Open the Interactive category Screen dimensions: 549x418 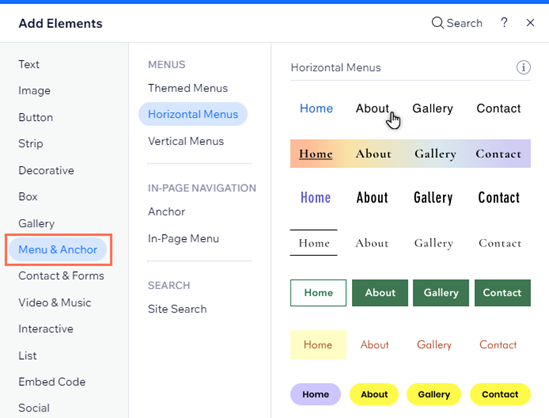pyautogui.click(x=46, y=329)
